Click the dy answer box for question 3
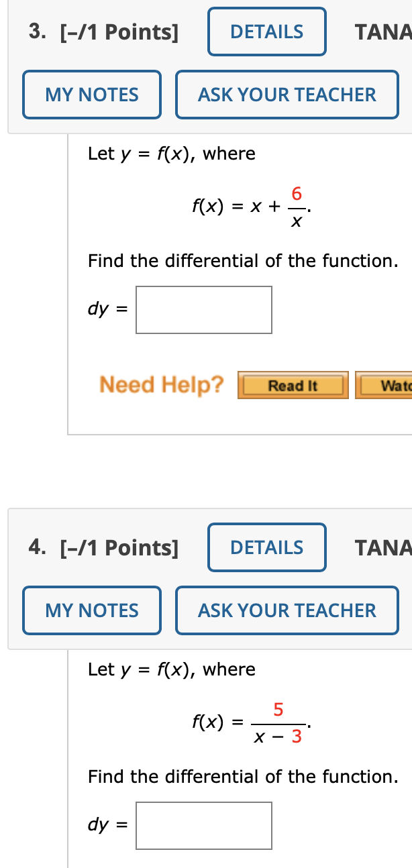Screen dimensions: 412x868 click(x=203, y=309)
